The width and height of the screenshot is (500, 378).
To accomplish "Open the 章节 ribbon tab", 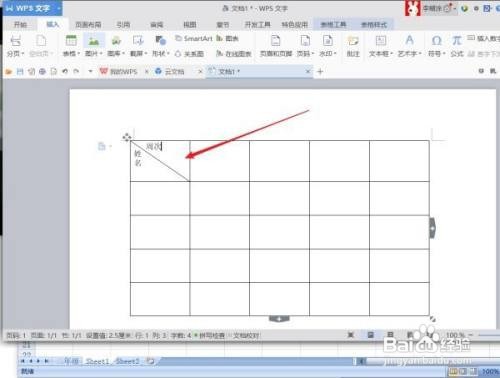I will click(223, 25).
